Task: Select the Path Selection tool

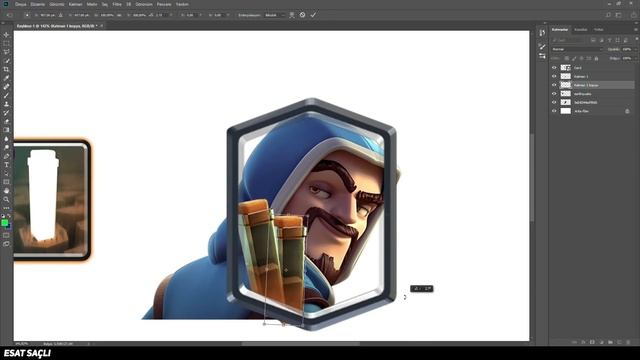Action: [6, 173]
